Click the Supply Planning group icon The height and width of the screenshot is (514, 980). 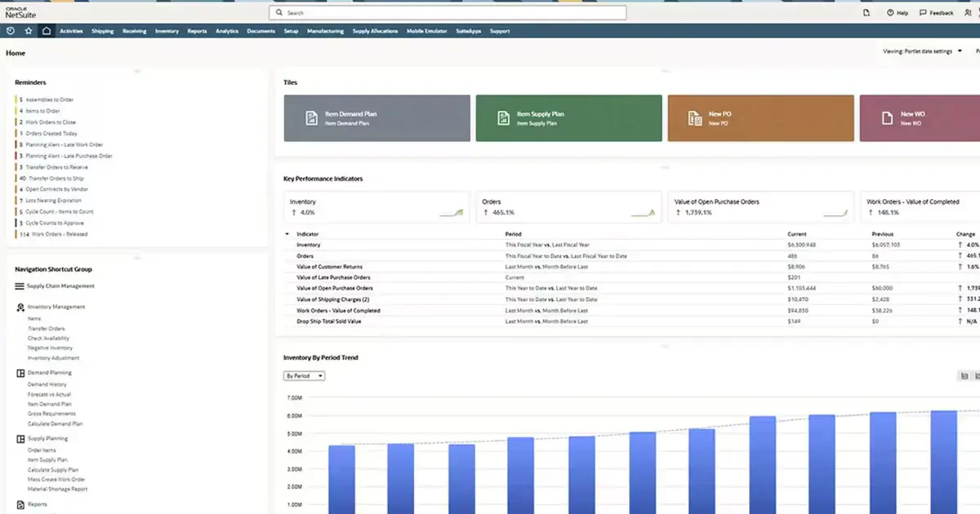(20, 438)
